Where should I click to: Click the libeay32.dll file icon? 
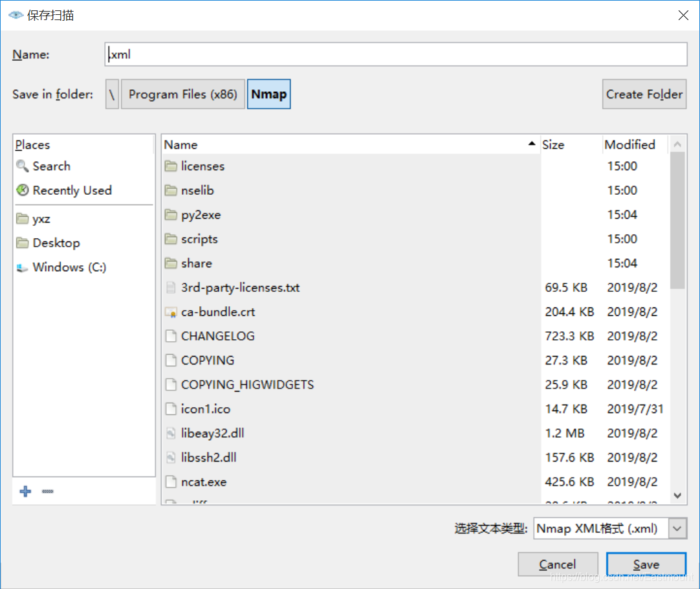pyautogui.click(x=171, y=433)
